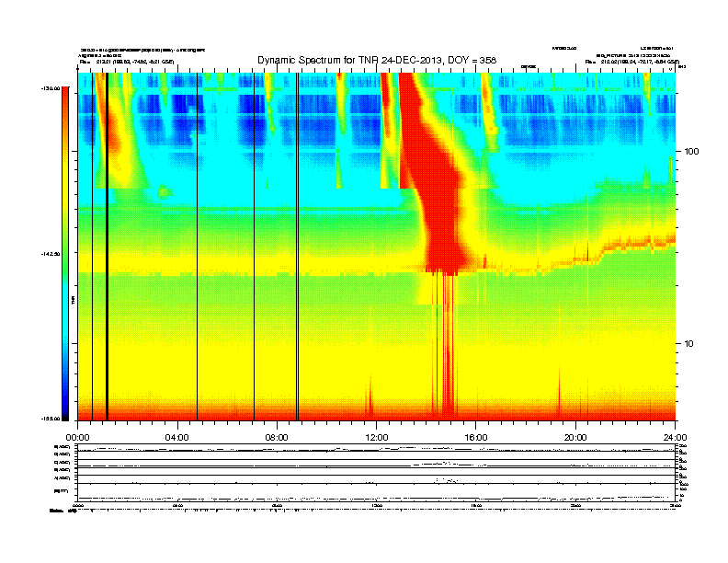This screenshot has width=728, height=563.
Task: Select the 00:00 label on the large time axis
Action: 77,438
